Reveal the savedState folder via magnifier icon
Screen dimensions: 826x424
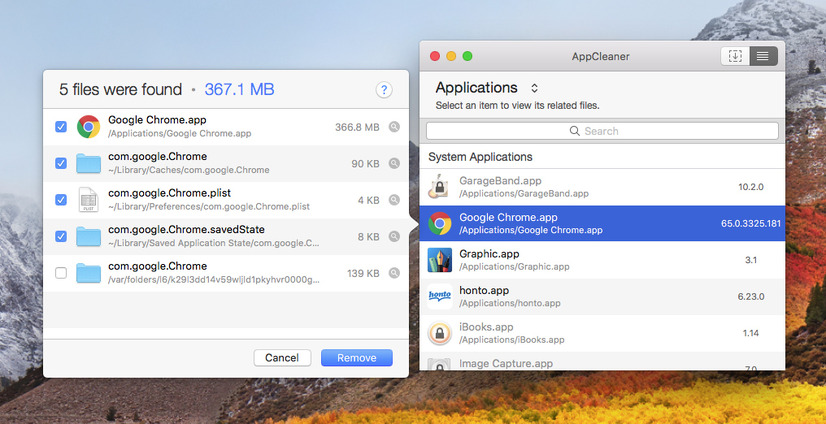pos(394,236)
